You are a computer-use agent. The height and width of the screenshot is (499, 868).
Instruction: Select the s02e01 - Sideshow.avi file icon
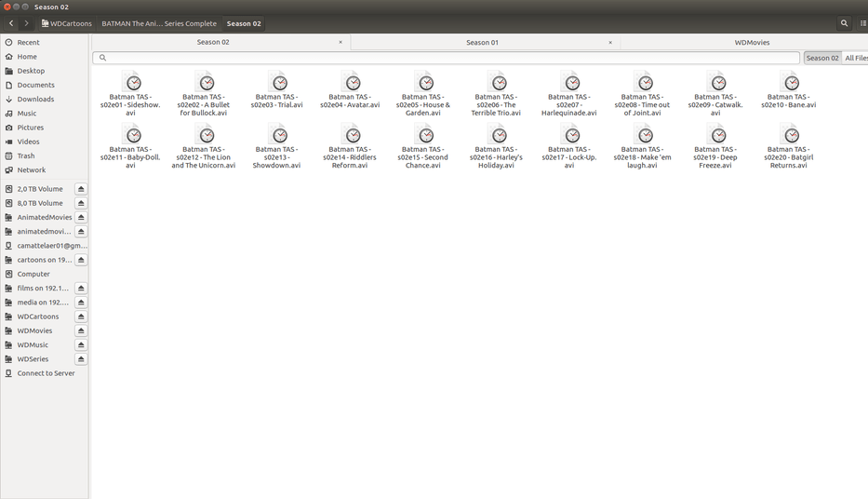(x=131, y=81)
